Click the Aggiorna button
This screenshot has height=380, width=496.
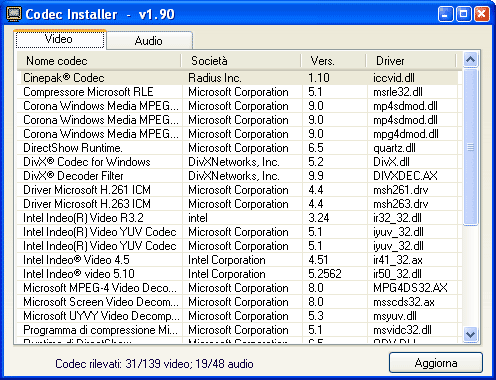tap(436, 363)
